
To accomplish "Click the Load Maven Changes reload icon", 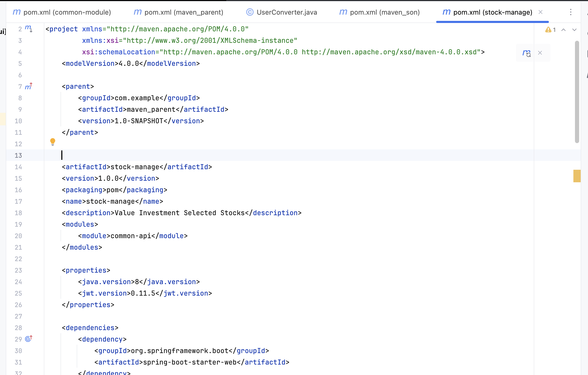I will [x=526, y=53].
